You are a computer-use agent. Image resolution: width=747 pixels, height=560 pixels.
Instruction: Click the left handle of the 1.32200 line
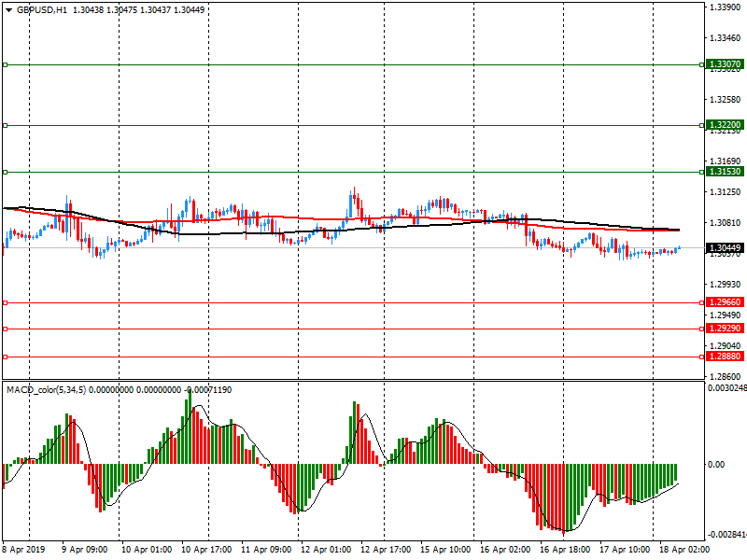coord(5,125)
